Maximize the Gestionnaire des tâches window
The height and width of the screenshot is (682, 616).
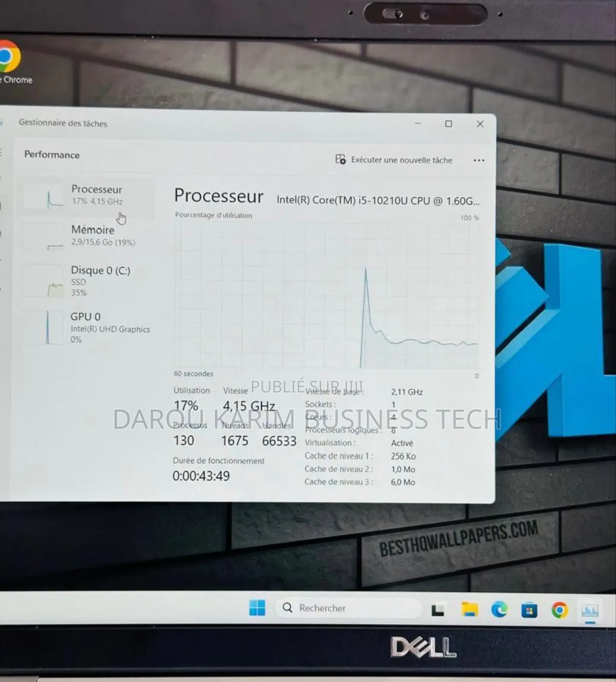coord(448,124)
